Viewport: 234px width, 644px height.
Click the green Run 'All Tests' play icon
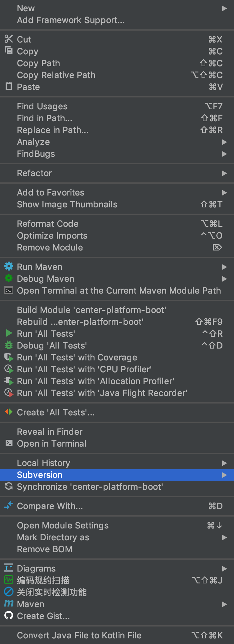[x=9, y=333]
